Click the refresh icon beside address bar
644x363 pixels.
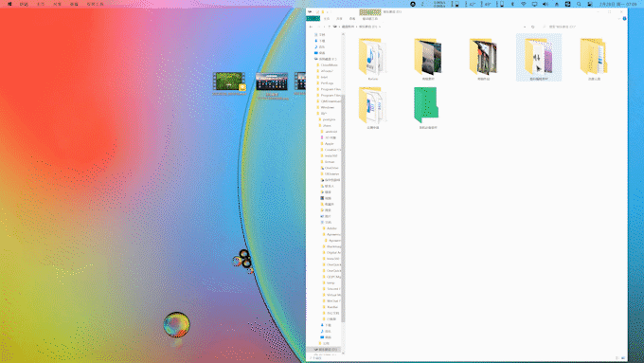tap(532, 27)
